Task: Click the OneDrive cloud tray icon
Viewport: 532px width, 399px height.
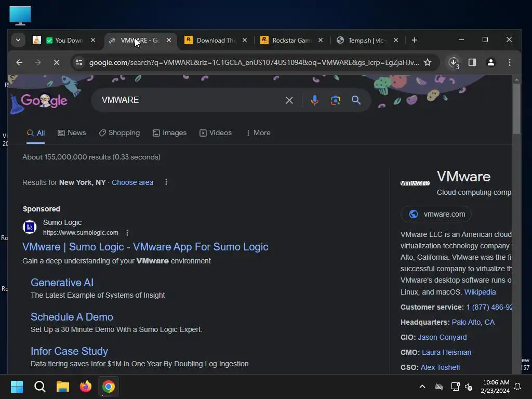Action: pyautogui.click(x=439, y=387)
